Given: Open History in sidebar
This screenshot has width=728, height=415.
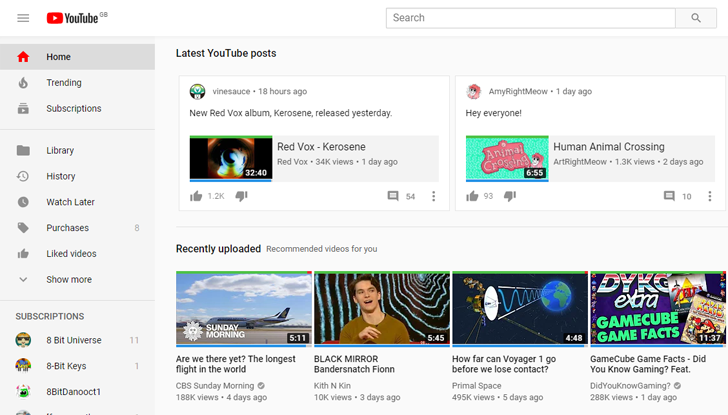Looking at the screenshot, I should (78, 176).
